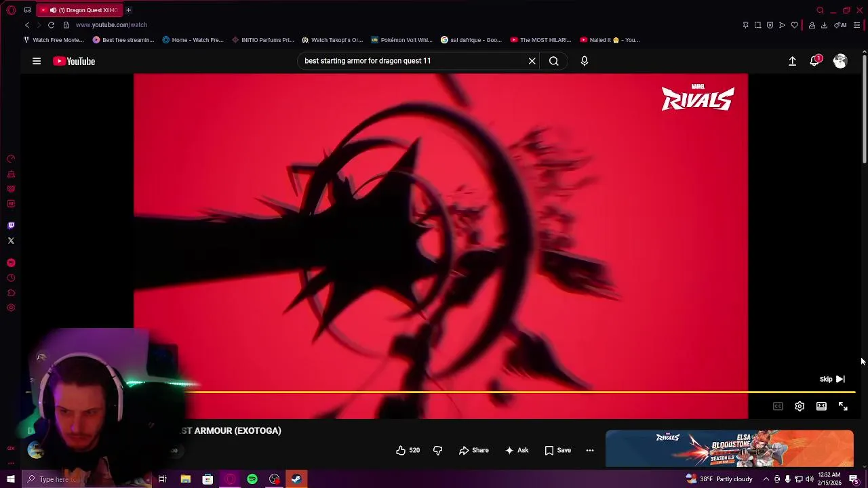Viewport: 868px width, 488px height.
Task: Click the page vertical scrollbar
Action: click(864, 108)
